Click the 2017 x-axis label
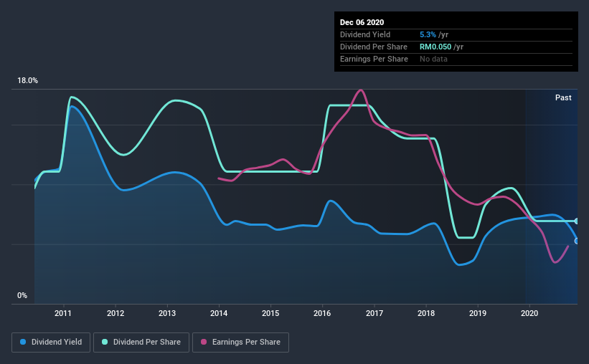 point(374,313)
